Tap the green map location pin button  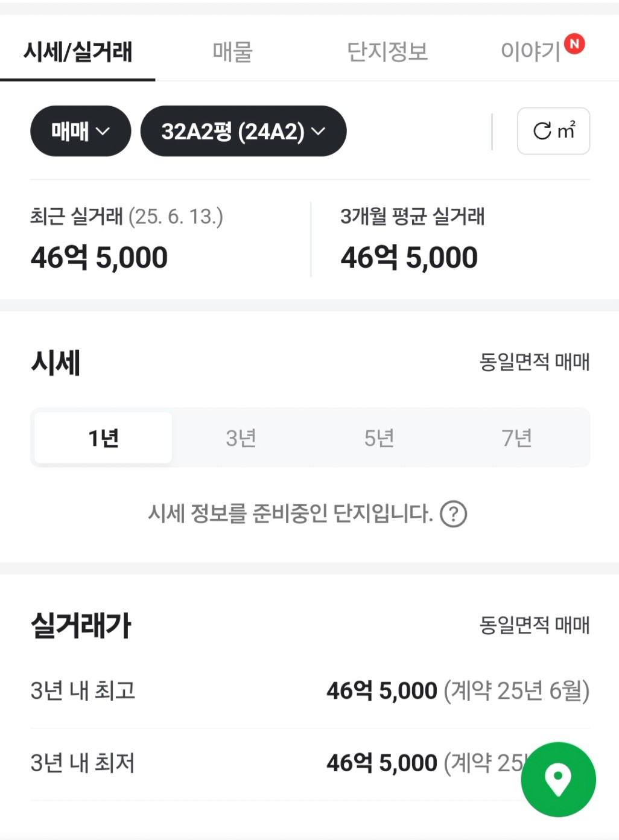coord(558,779)
